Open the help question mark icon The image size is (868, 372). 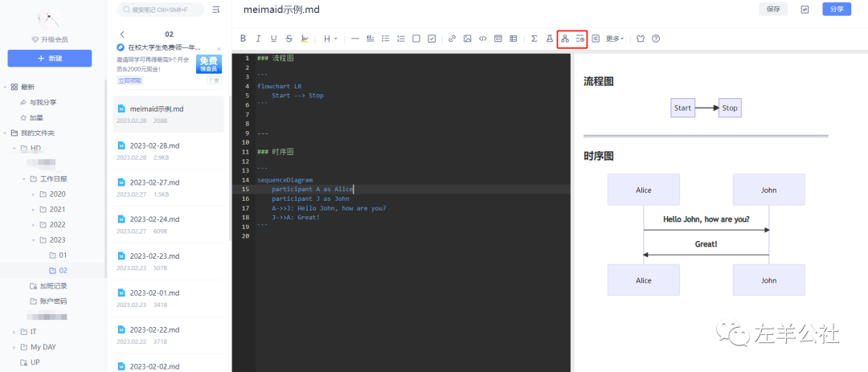click(656, 39)
